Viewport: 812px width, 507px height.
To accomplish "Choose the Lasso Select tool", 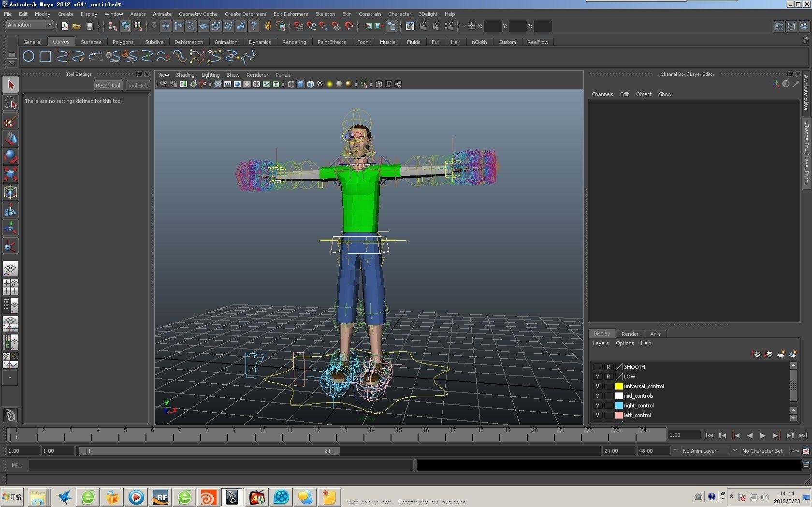I will 11,103.
